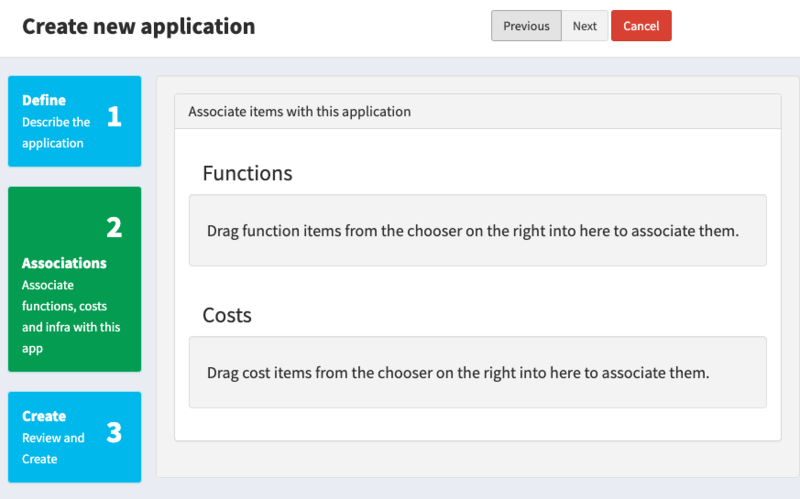Go to the Next wizard step
Viewport: 800px width, 499px height.
[x=584, y=26]
